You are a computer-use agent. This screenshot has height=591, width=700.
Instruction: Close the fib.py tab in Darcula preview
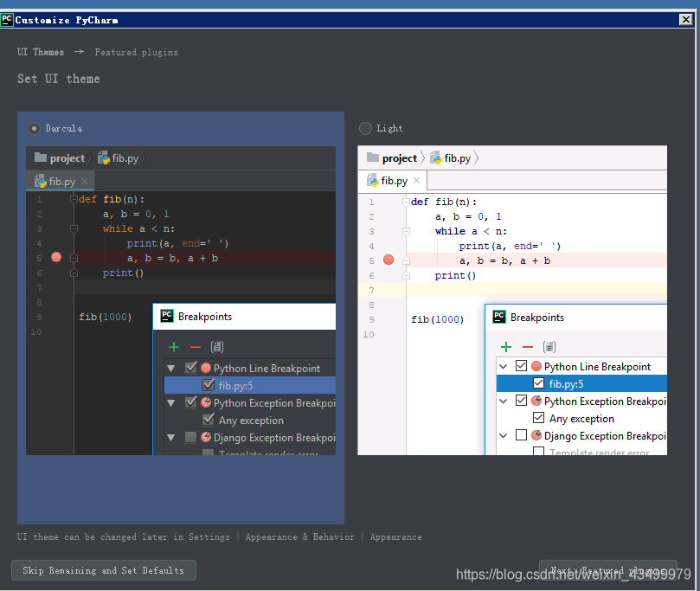[x=85, y=181]
